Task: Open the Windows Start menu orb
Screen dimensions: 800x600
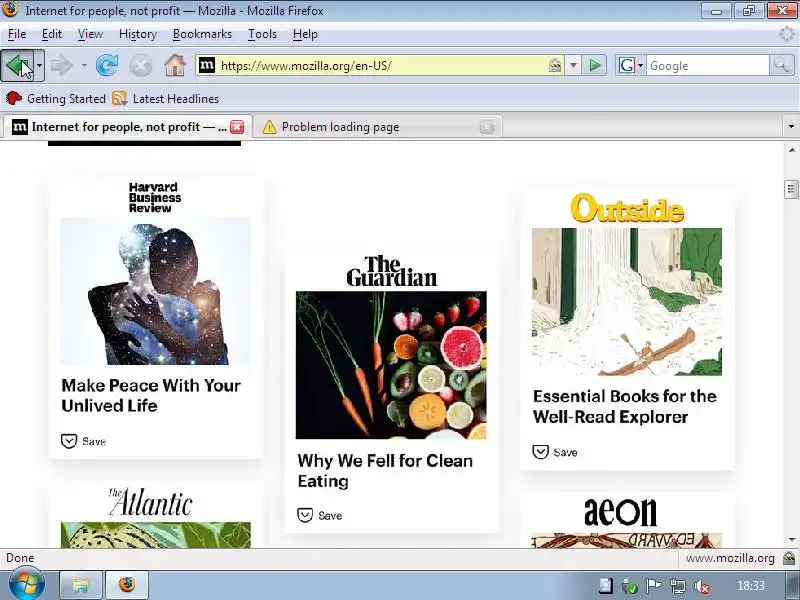Action: (x=26, y=584)
